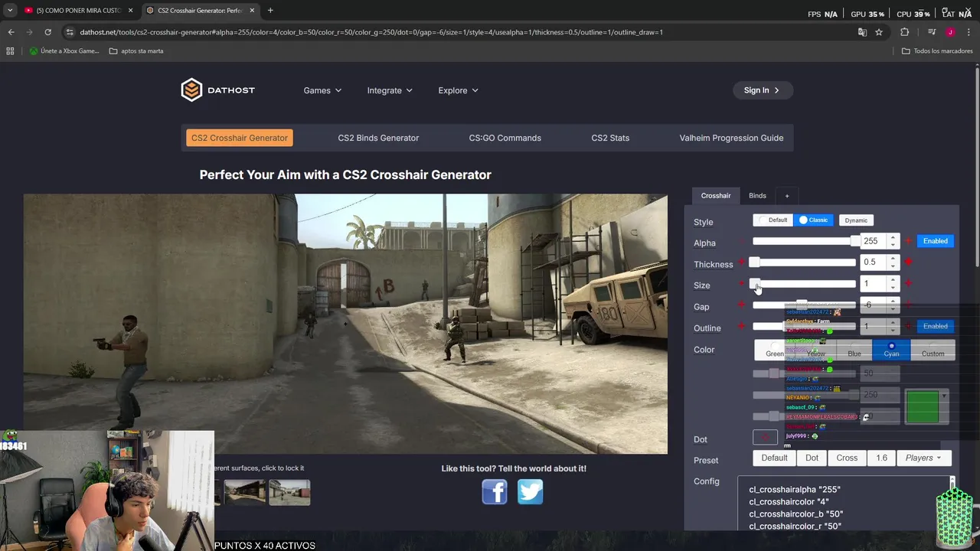Add a new panel tab with plus
Screen dimensions: 980x551
click(786, 196)
